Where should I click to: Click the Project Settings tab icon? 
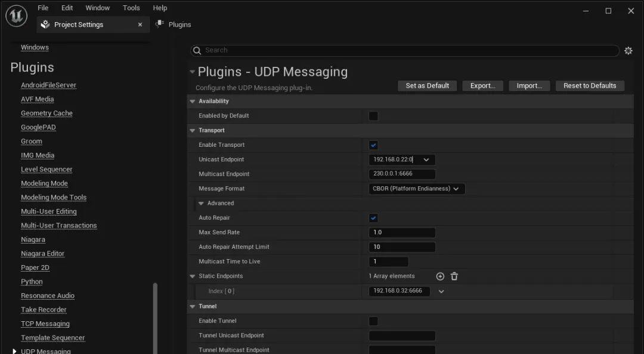coord(45,24)
